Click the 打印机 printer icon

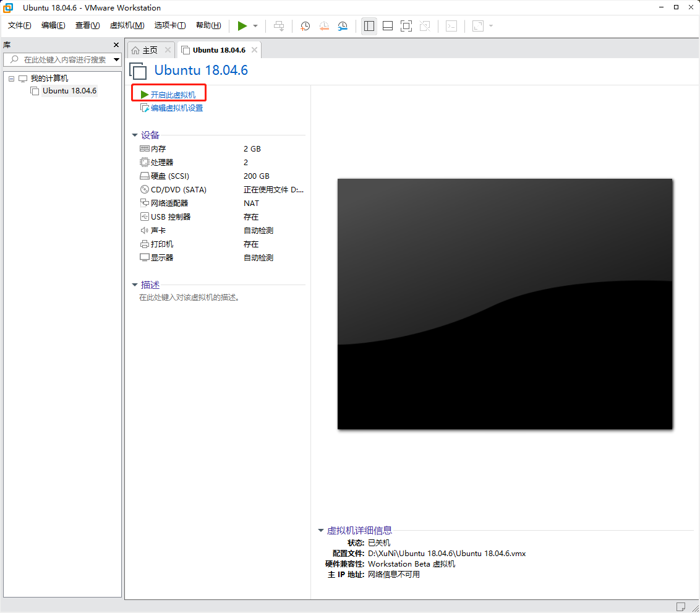[144, 244]
